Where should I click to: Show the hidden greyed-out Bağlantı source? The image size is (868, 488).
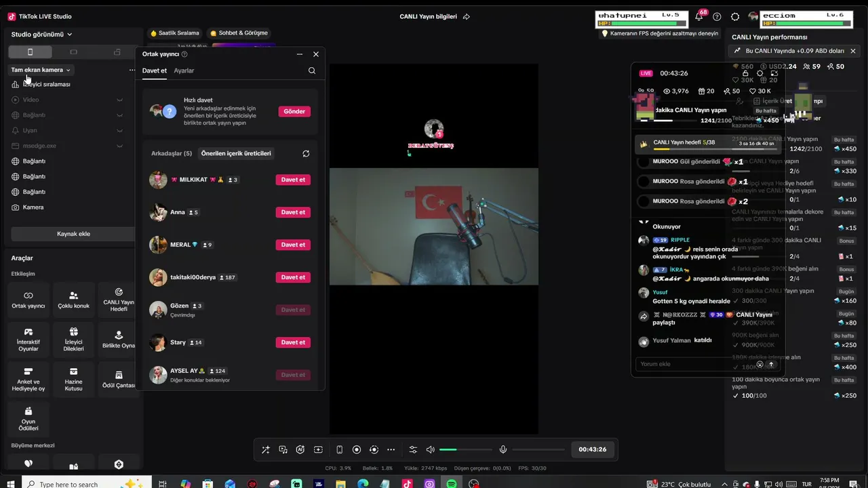pos(120,115)
